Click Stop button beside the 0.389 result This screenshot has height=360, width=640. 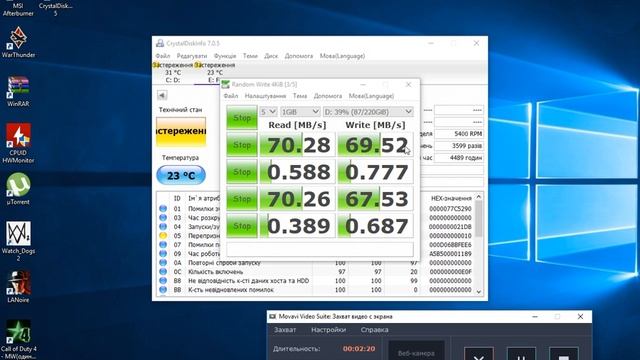click(x=242, y=226)
